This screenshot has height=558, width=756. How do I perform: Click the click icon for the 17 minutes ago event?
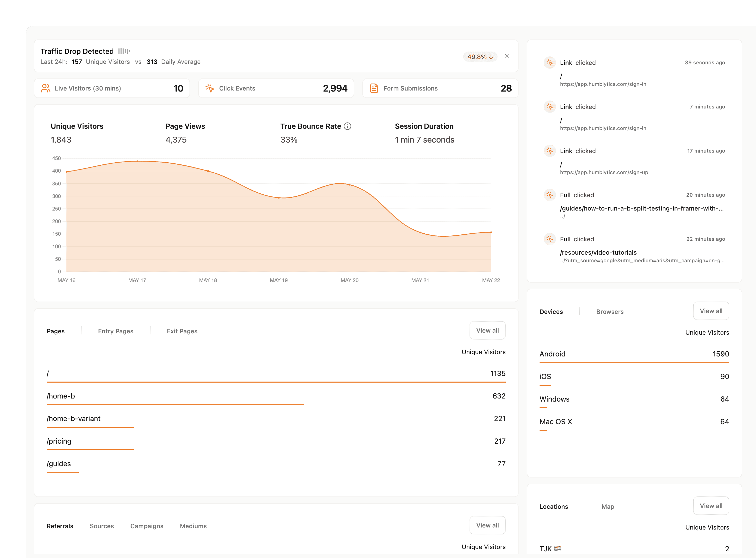(550, 151)
